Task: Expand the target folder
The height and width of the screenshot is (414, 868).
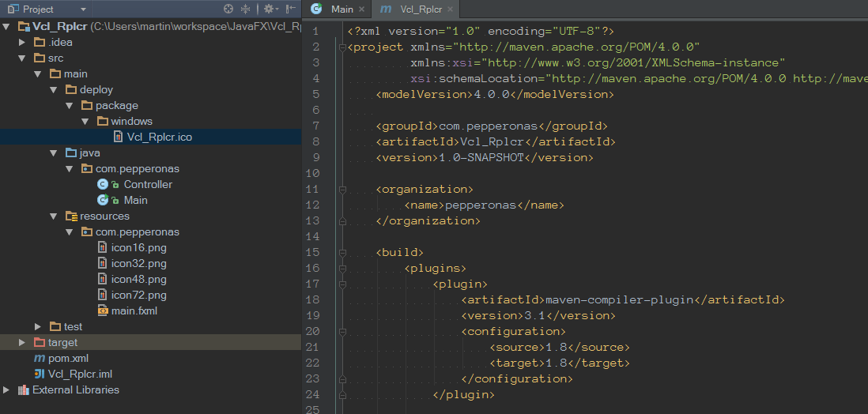Action: 22,342
